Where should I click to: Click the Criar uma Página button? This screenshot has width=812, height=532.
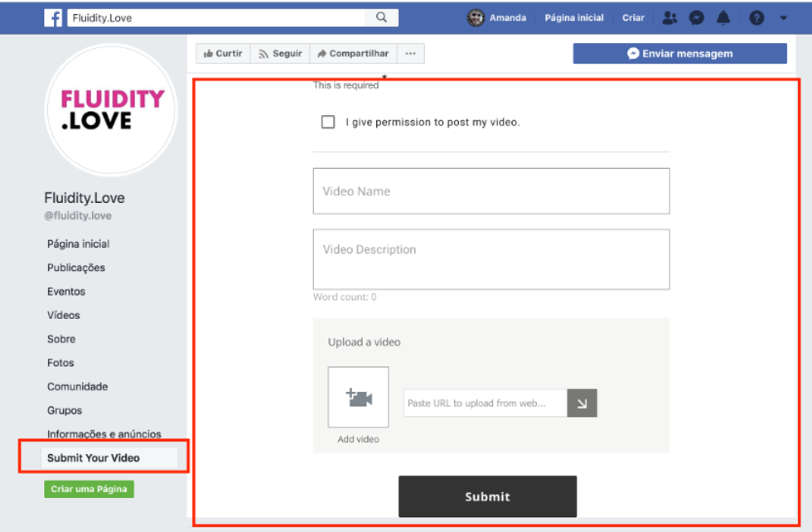(x=89, y=489)
